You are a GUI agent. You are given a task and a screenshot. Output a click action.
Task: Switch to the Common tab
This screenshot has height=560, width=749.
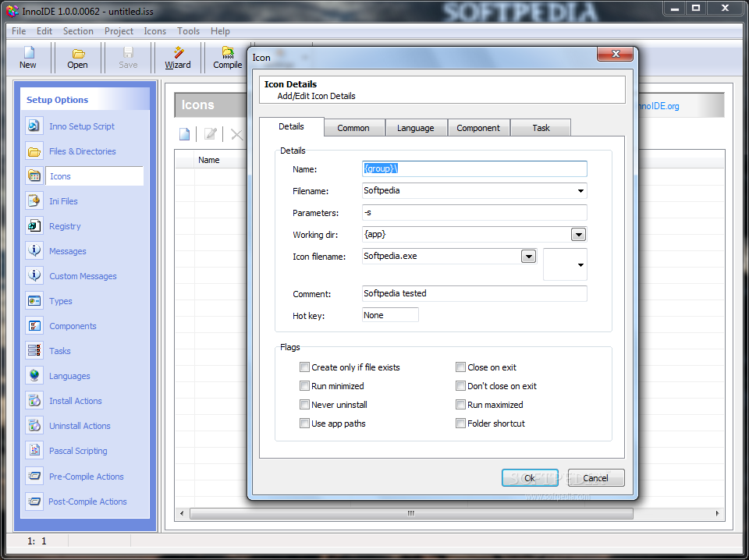pyautogui.click(x=353, y=128)
